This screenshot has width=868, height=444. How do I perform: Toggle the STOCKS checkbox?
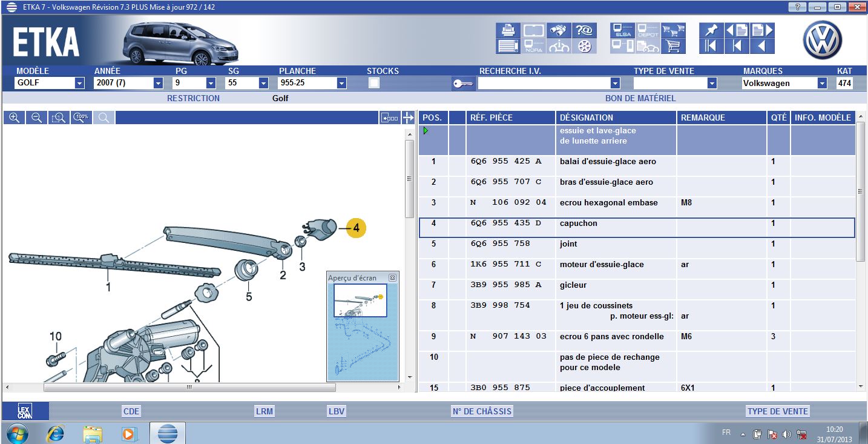(374, 83)
